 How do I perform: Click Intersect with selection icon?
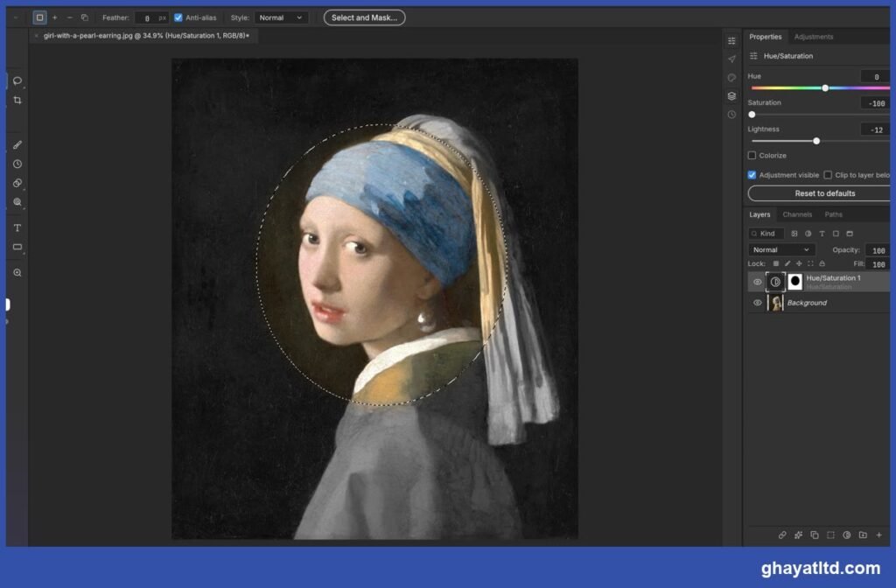pyautogui.click(x=85, y=17)
